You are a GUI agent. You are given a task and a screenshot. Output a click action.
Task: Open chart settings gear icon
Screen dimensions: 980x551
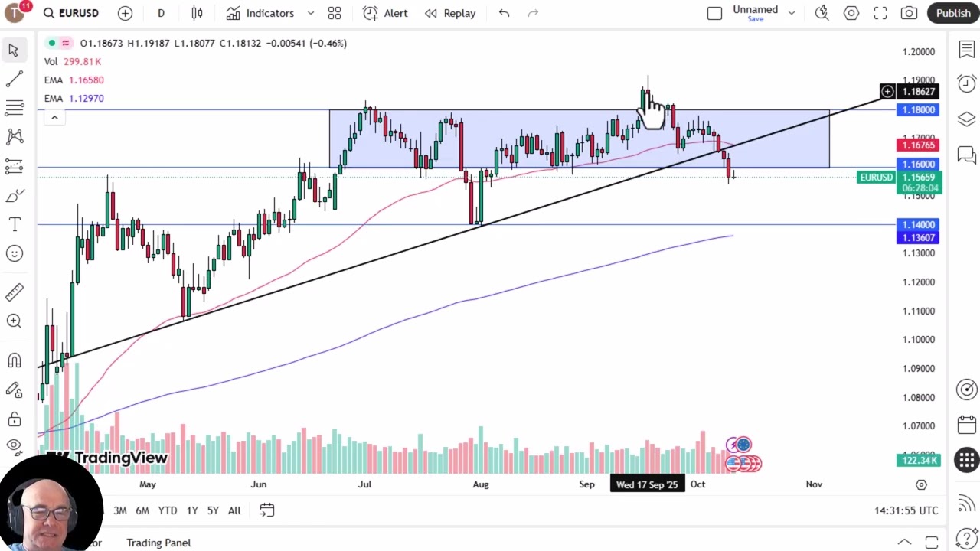pos(851,13)
